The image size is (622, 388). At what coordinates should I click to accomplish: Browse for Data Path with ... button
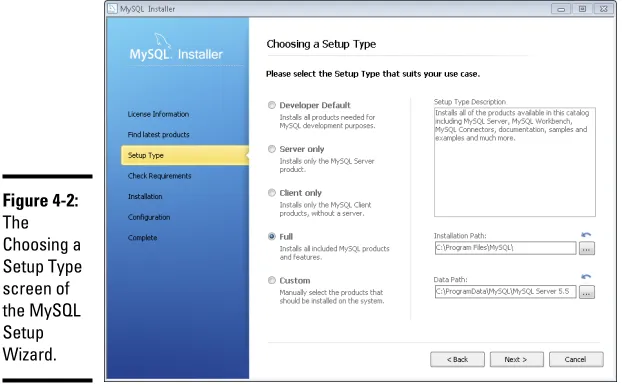pos(587,292)
